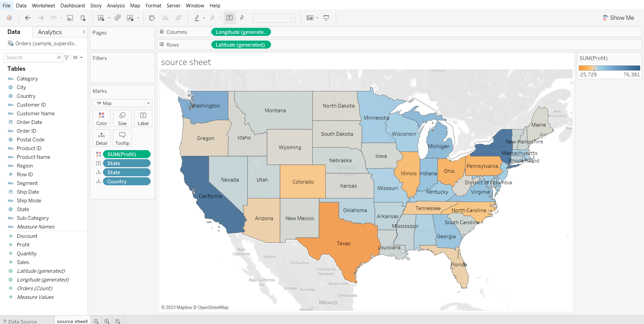Viewport: 644px width, 324px height.
Task: Toggle the Fix Axes pin icon
Action: tap(242, 18)
